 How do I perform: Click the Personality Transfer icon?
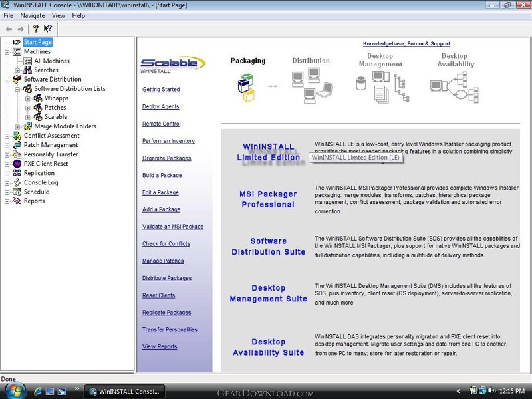point(17,154)
